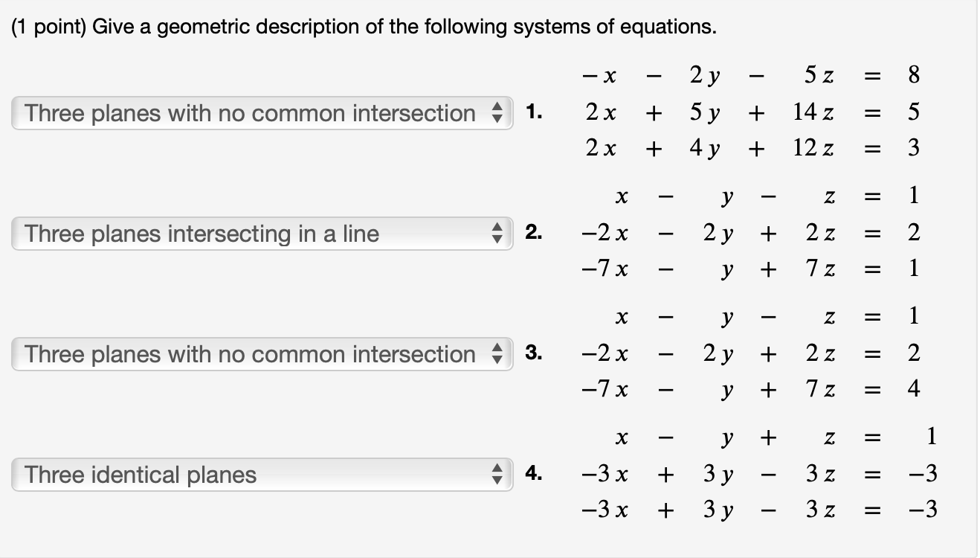Open the dropdown showing 'Three identical planes'
This screenshot has width=980, height=558.
(x=260, y=475)
